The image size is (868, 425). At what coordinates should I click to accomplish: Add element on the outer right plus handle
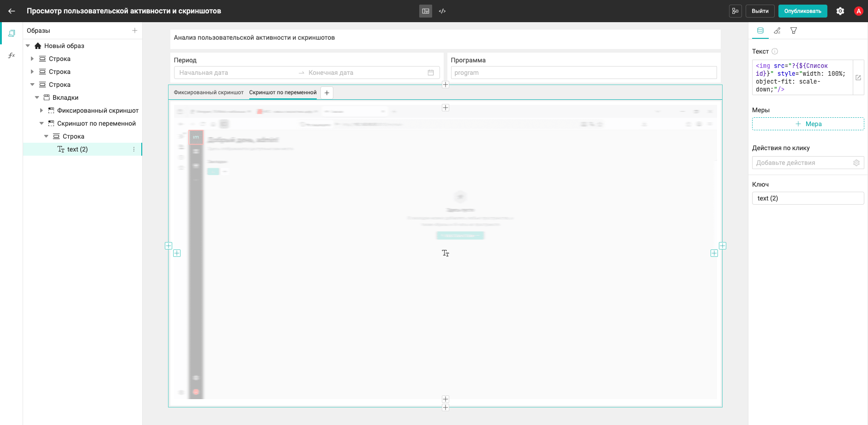pyautogui.click(x=723, y=246)
